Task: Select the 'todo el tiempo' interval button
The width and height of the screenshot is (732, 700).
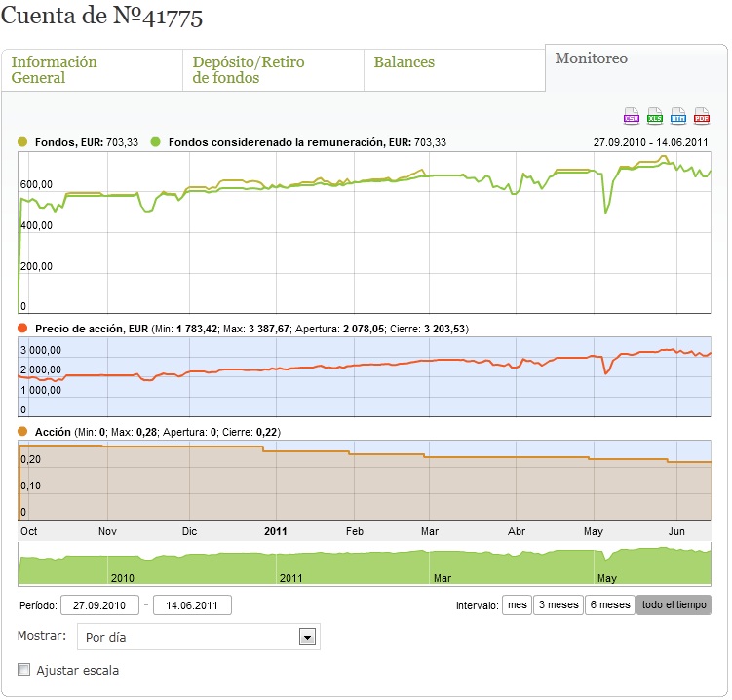Action: [674, 604]
